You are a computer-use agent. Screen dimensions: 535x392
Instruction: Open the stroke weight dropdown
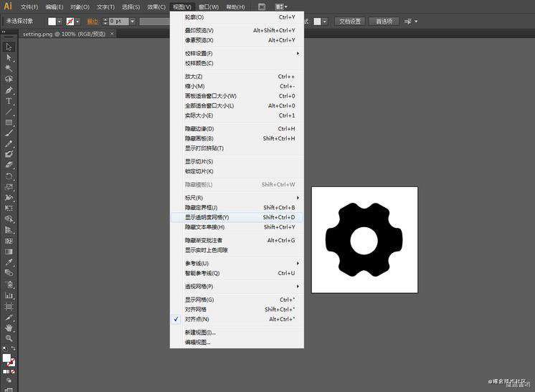[133, 21]
